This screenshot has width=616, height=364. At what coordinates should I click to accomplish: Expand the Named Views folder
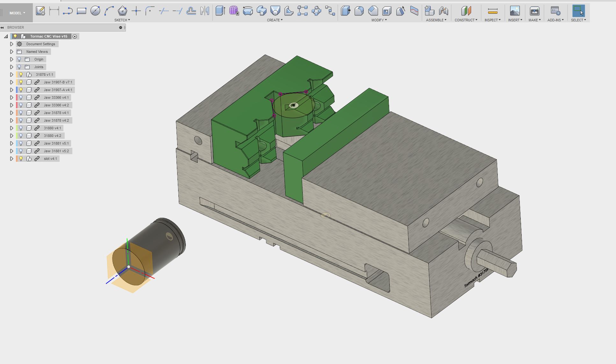tap(11, 52)
